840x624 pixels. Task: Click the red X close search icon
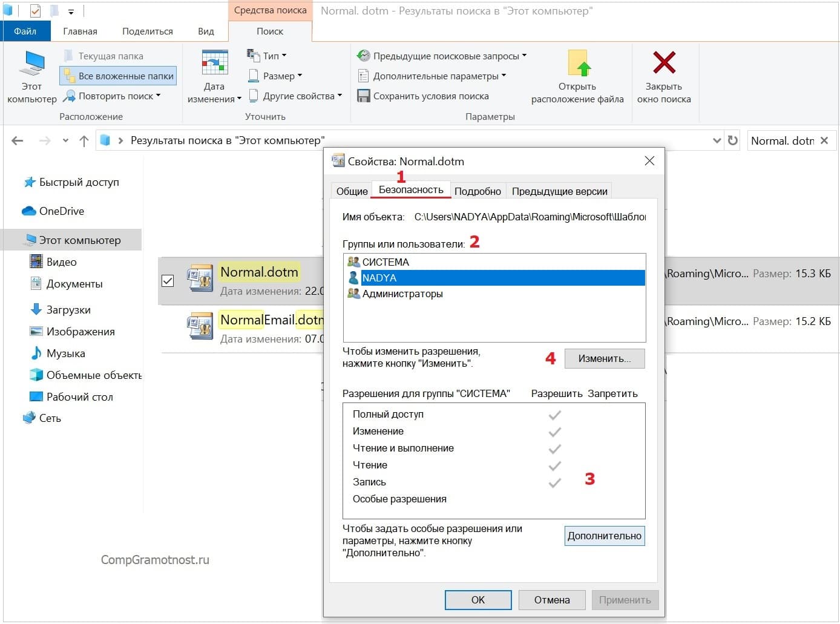click(664, 63)
